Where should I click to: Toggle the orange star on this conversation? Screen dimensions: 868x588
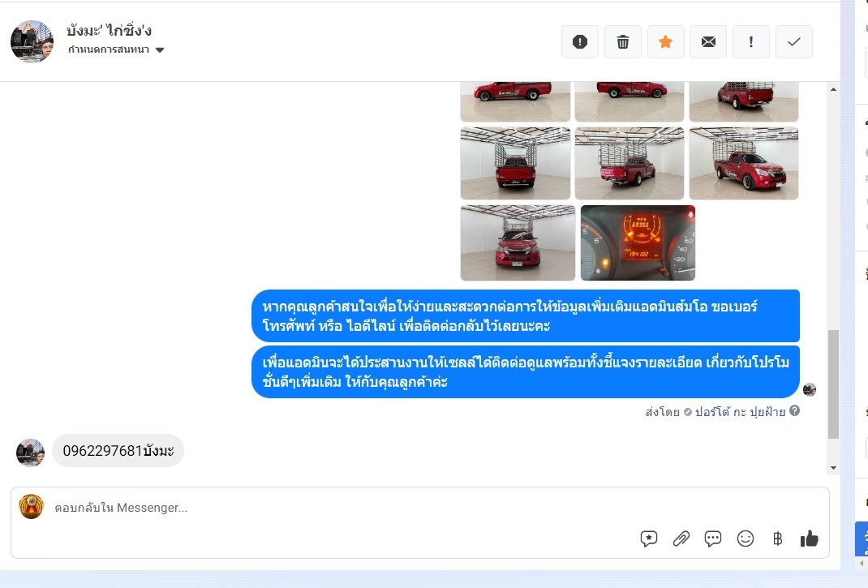point(665,41)
